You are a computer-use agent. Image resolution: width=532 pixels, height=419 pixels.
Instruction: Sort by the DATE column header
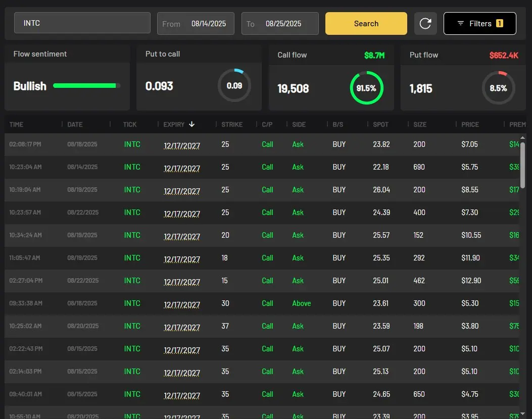point(75,124)
